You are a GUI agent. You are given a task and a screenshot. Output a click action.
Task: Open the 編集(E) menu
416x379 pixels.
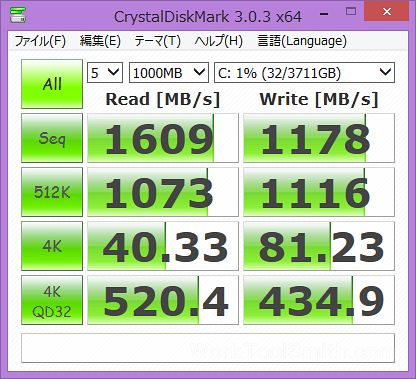tap(100, 41)
